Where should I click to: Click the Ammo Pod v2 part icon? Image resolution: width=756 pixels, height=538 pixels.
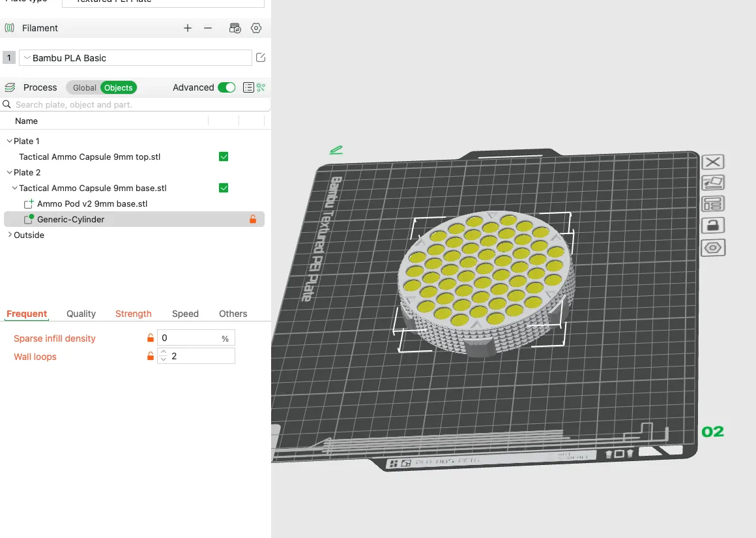(29, 203)
